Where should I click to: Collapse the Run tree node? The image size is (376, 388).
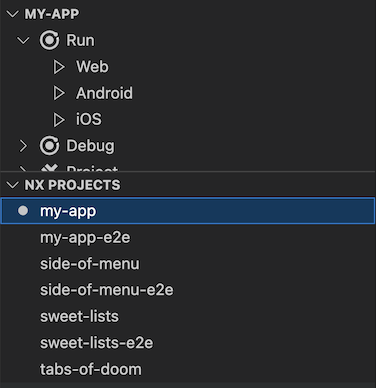click(x=23, y=41)
